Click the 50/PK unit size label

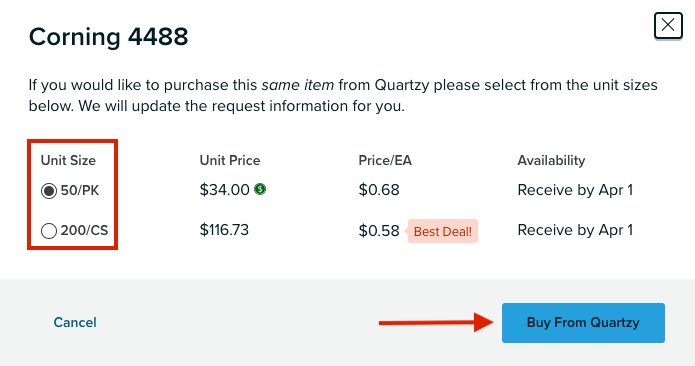click(x=80, y=191)
